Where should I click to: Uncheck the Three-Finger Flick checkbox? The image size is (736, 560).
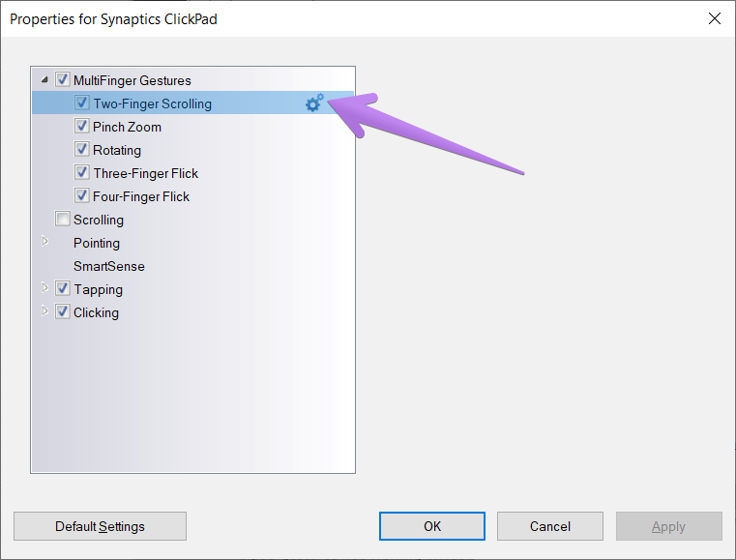click(x=83, y=173)
